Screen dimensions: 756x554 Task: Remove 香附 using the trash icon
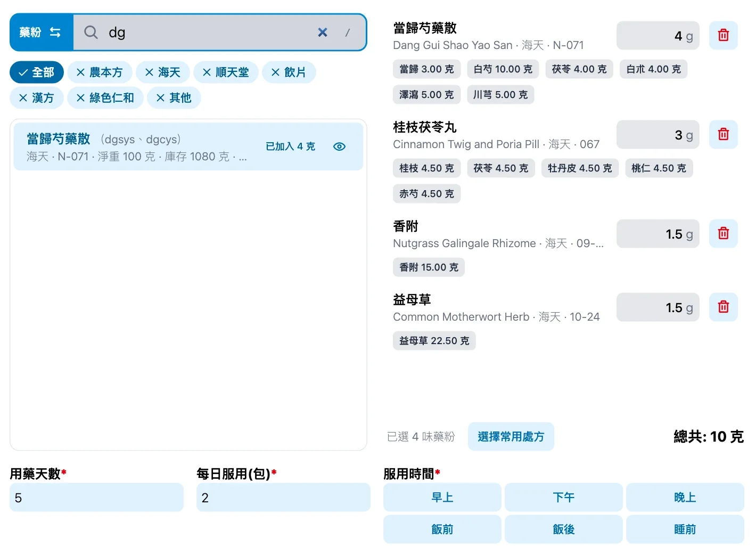pos(724,233)
